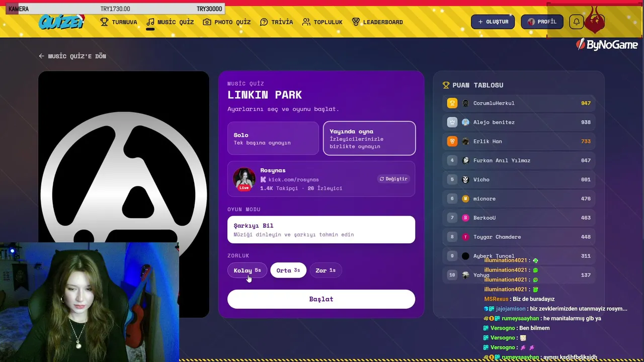Open the Leaderboard menu item
Screen dimensions: 644x362
pyautogui.click(x=377, y=22)
